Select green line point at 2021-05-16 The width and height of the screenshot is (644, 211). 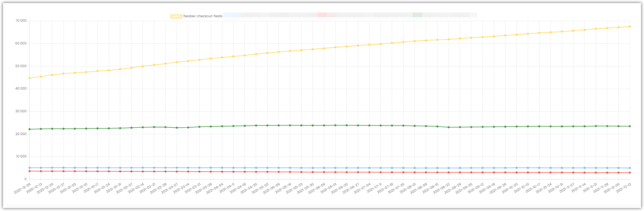(x=290, y=125)
